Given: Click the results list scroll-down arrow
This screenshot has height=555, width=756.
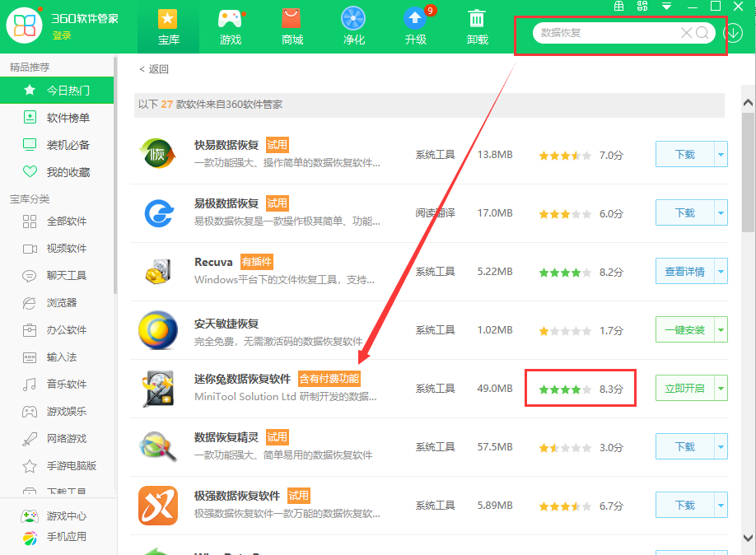Looking at the screenshot, I should tap(748, 538).
